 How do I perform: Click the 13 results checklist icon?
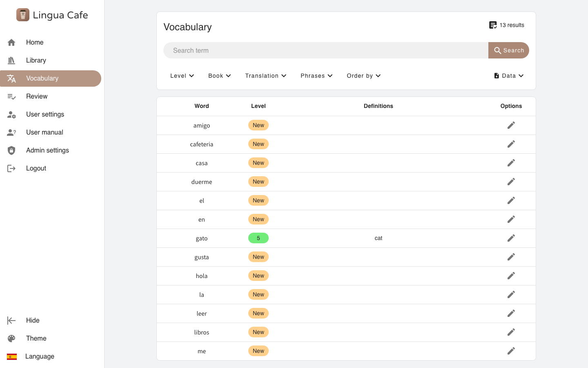point(493,25)
